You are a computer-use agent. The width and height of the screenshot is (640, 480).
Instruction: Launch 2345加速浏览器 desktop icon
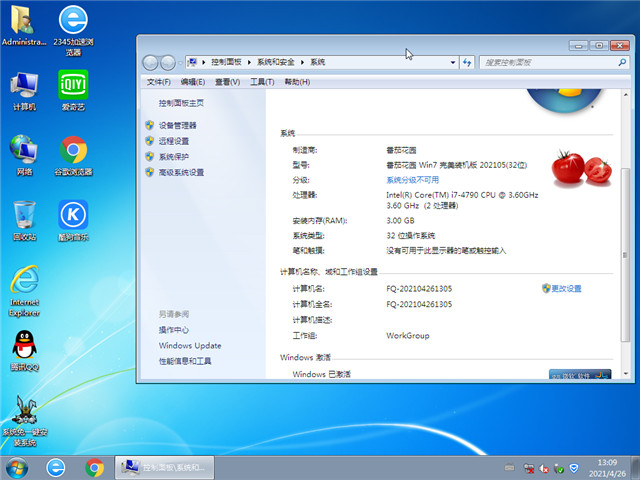point(73,30)
